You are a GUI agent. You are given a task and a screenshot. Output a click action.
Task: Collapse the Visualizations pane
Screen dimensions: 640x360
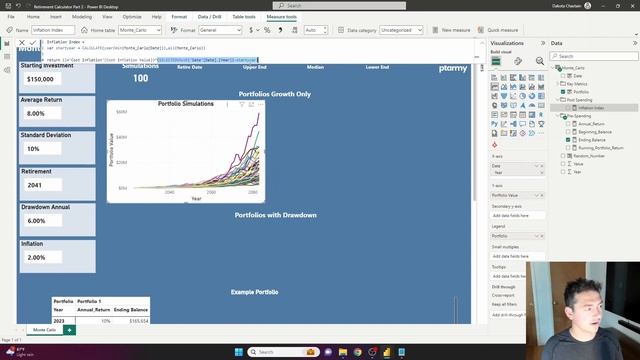pyautogui.click(x=543, y=43)
